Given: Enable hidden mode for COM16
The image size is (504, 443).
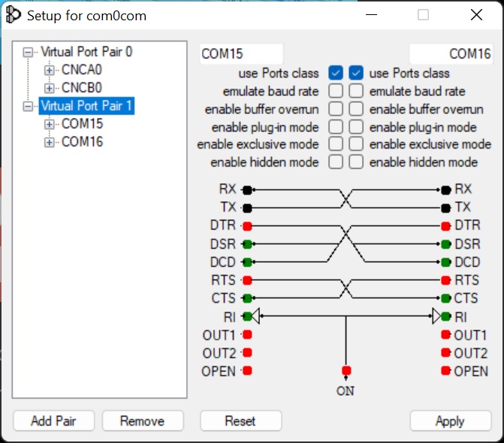Looking at the screenshot, I should (356, 162).
